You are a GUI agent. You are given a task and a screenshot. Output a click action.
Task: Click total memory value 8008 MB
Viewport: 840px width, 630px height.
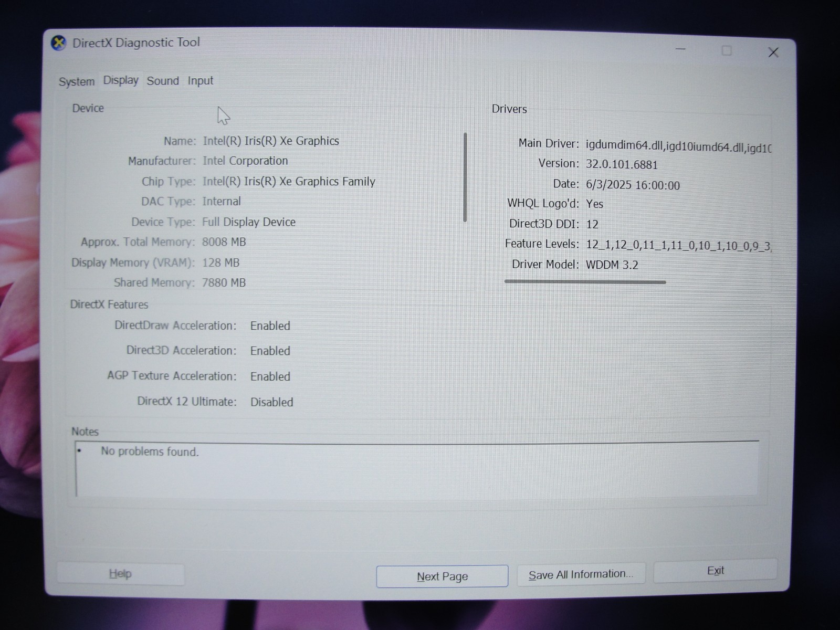click(224, 242)
